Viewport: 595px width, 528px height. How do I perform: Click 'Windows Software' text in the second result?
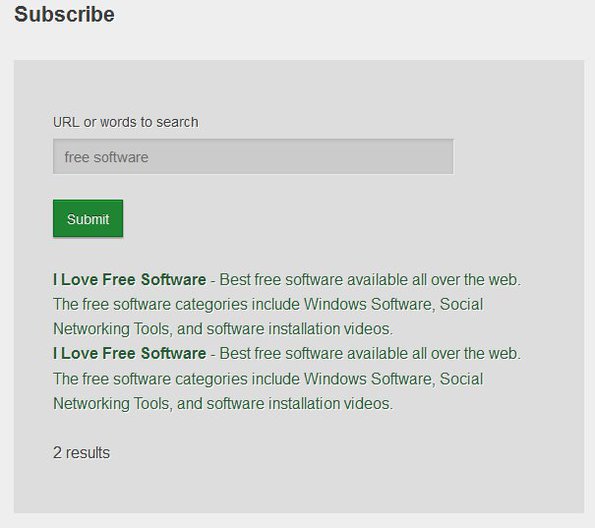click(x=368, y=379)
